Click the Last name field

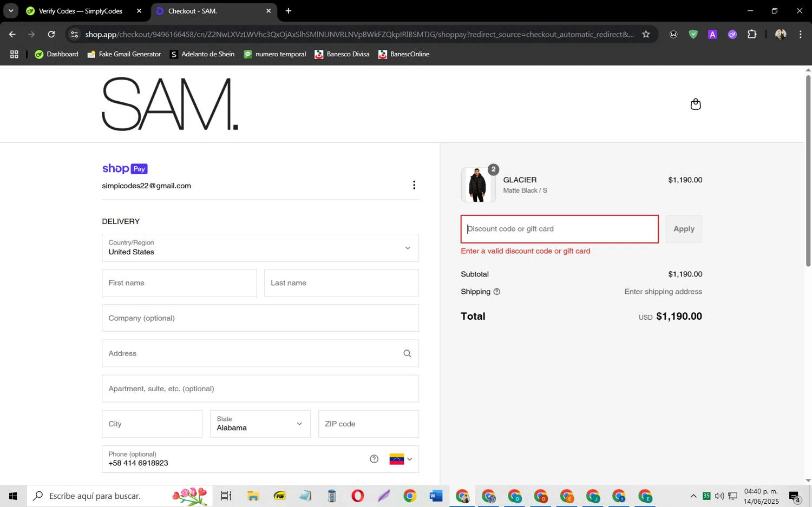tap(342, 283)
